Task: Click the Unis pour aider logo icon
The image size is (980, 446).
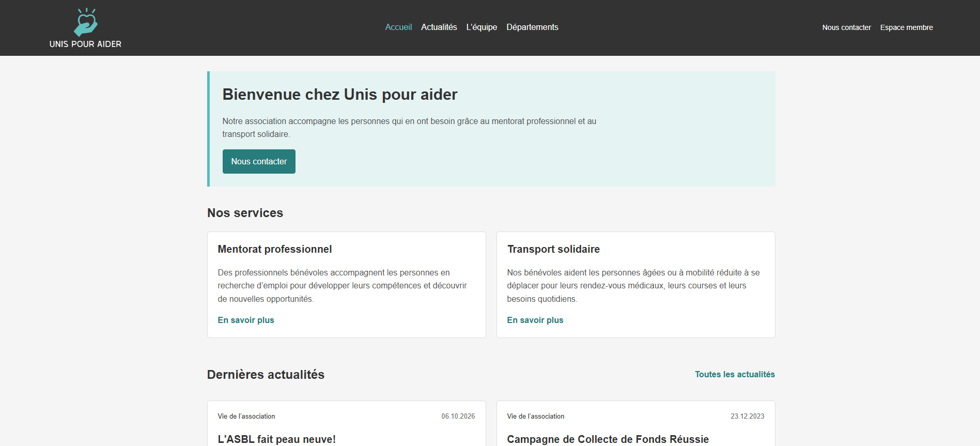Action: [x=86, y=22]
